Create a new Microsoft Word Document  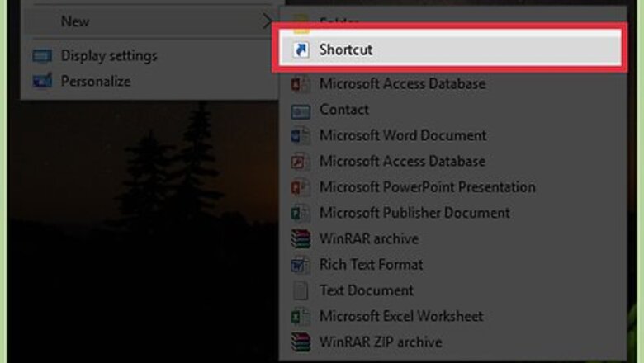tap(453, 135)
